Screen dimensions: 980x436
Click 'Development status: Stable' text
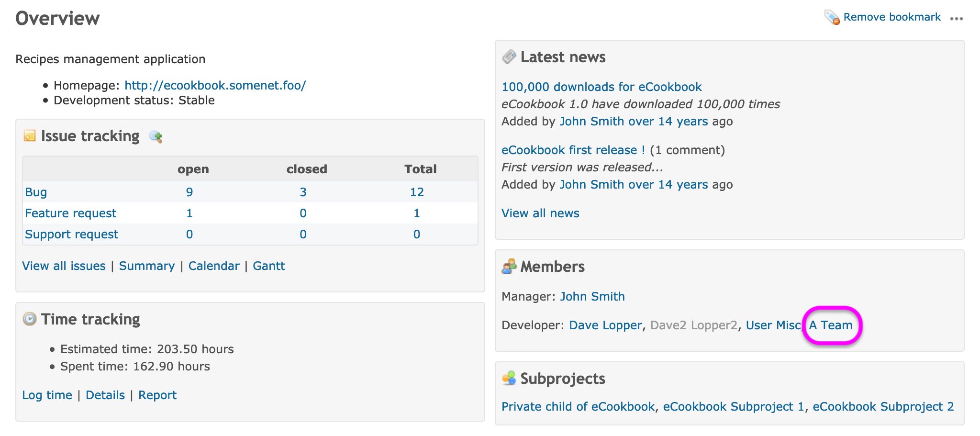[134, 100]
